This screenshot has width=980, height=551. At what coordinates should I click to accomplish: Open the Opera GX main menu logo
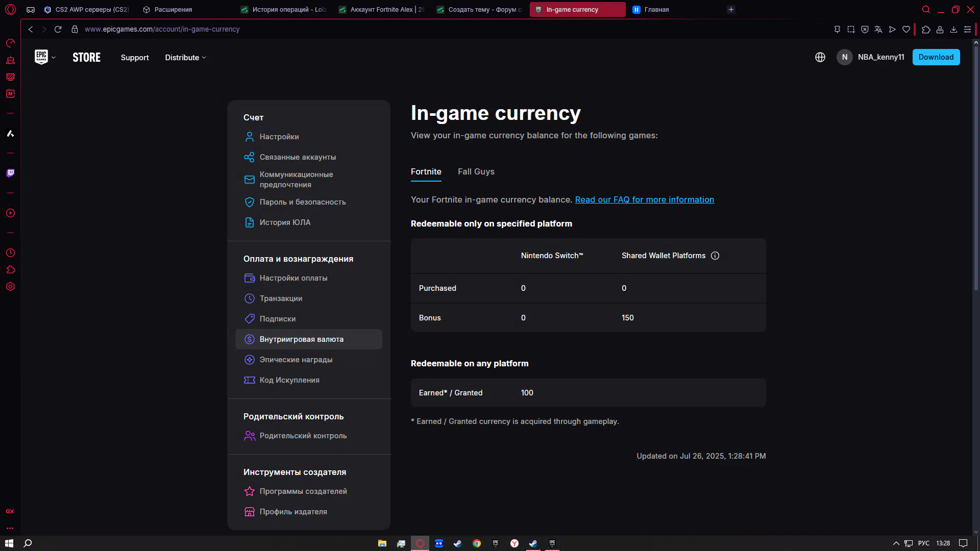pyautogui.click(x=10, y=9)
